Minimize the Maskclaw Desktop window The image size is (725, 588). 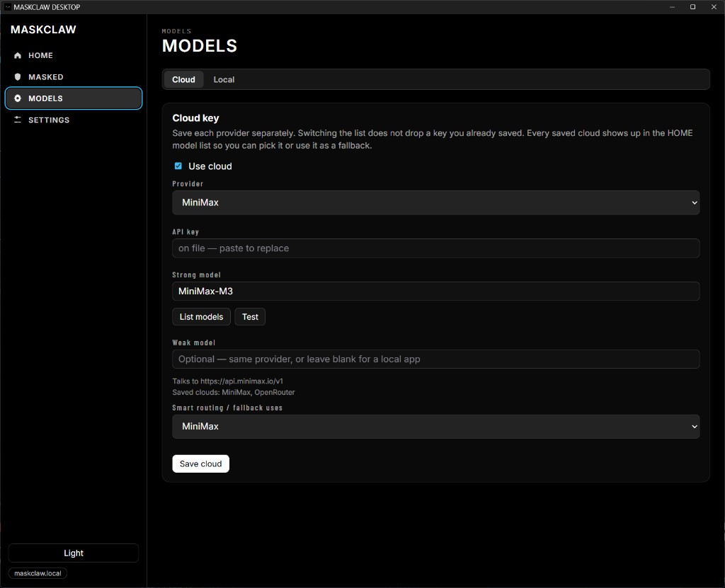tap(672, 7)
